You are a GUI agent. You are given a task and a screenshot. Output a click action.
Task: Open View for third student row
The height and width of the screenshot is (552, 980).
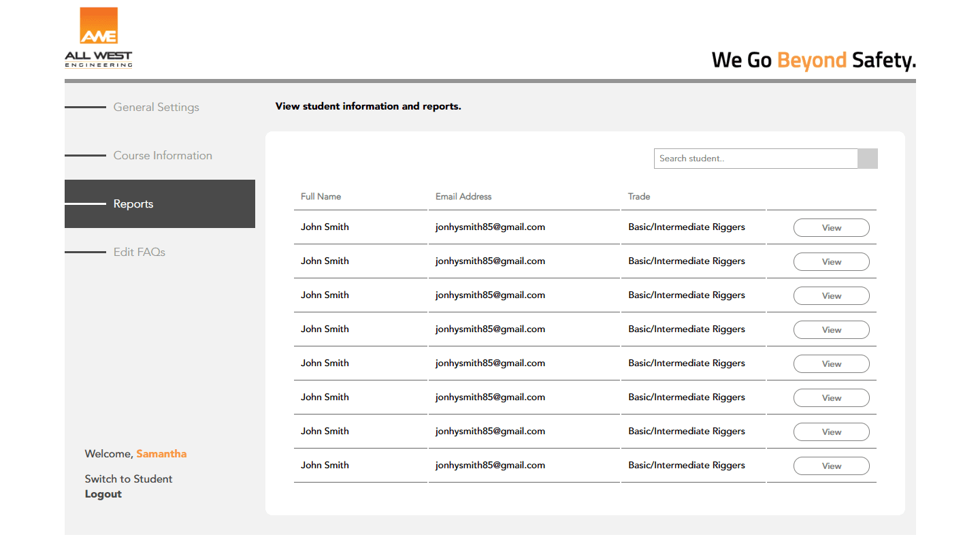click(831, 296)
